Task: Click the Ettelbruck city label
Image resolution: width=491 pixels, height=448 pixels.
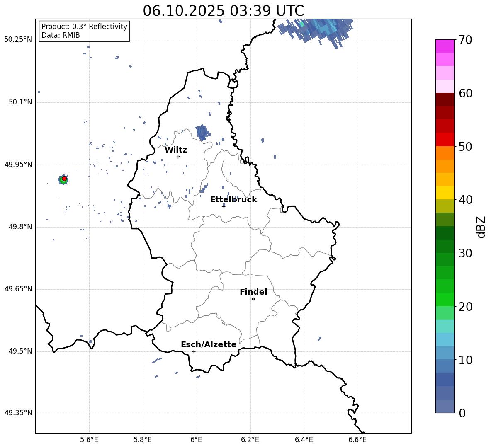Action: [233, 200]
